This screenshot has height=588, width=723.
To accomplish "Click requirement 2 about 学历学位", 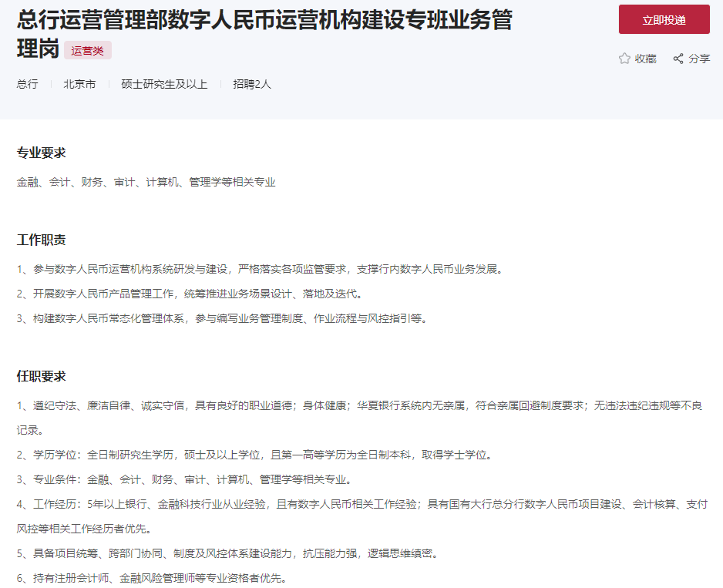I will 254,455.
